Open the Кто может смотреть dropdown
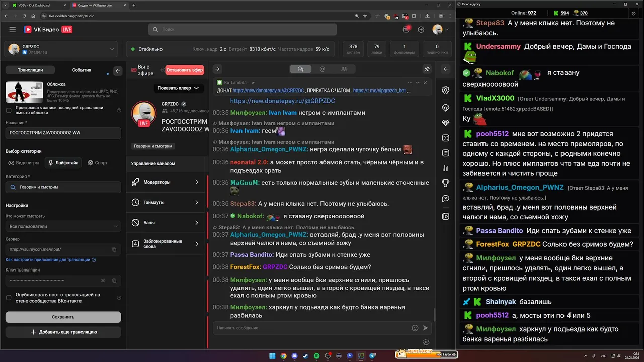Viewport: 644px width, 362px height. click(63, 227)
